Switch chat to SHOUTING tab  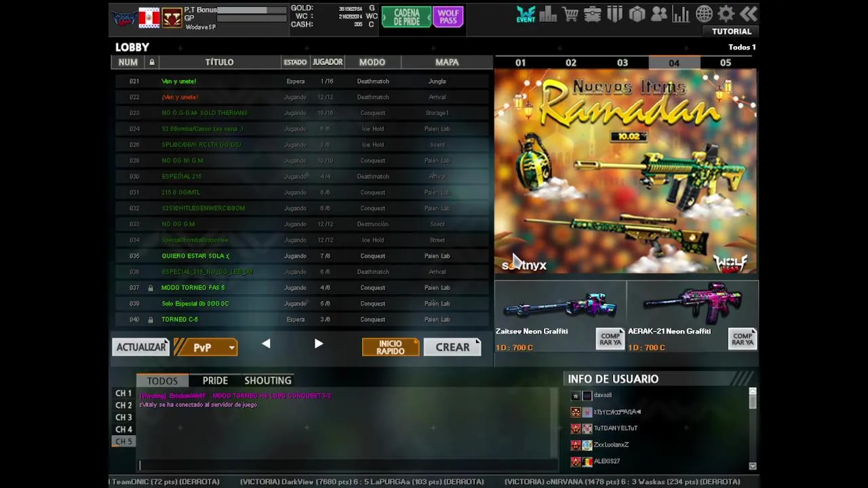268,381
